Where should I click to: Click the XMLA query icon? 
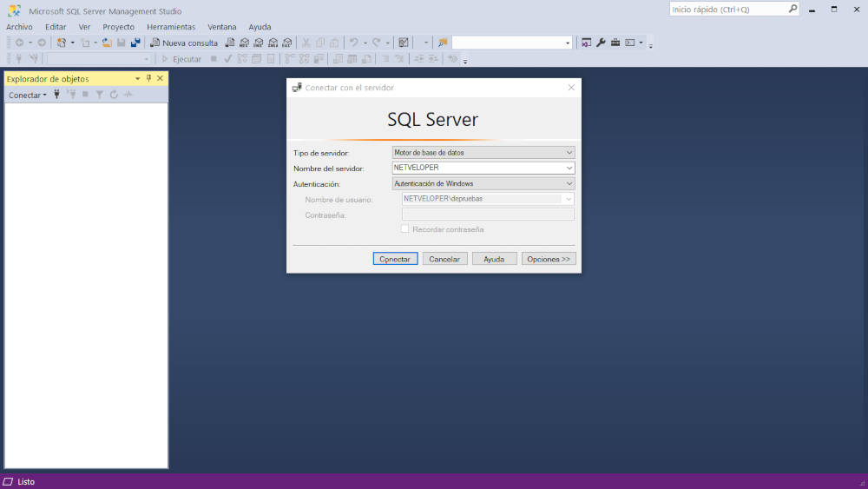tap(273, 43)
